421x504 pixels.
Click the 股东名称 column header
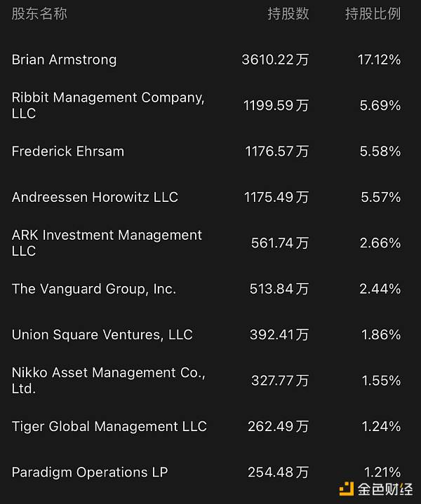[39, 14]
